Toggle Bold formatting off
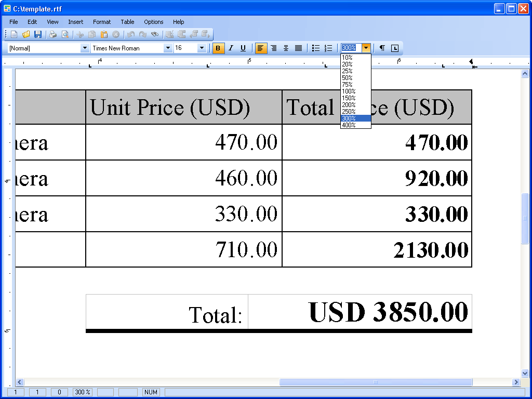 click(x=218, y=48)
